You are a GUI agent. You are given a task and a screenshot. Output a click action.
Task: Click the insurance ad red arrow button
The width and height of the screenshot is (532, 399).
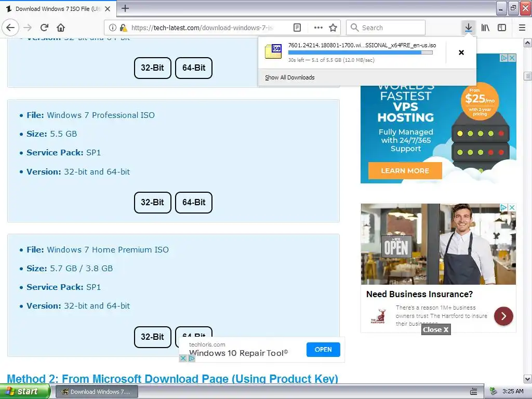tap(503, 316)
